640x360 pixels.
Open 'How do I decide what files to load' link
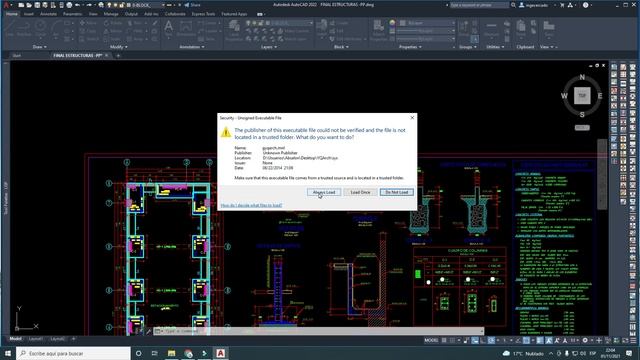pyautogui.click(x=251, y=205)
